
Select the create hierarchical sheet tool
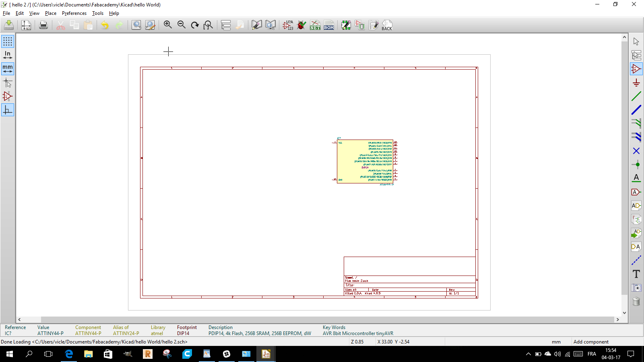coord(636,219)
